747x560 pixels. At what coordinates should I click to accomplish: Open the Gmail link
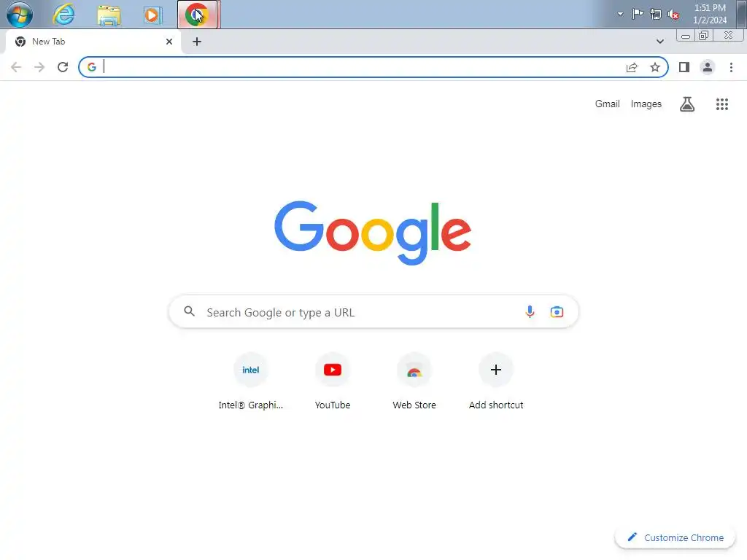(607, 104)
